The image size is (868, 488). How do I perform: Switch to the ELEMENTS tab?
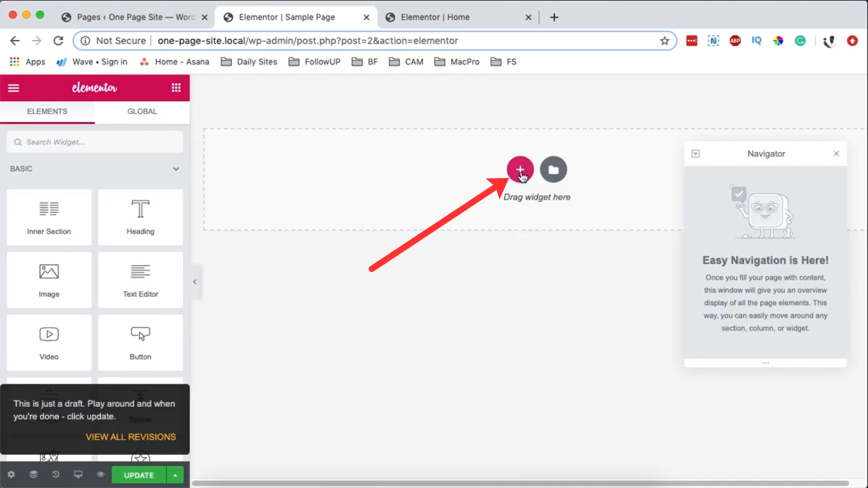[47, 112]
